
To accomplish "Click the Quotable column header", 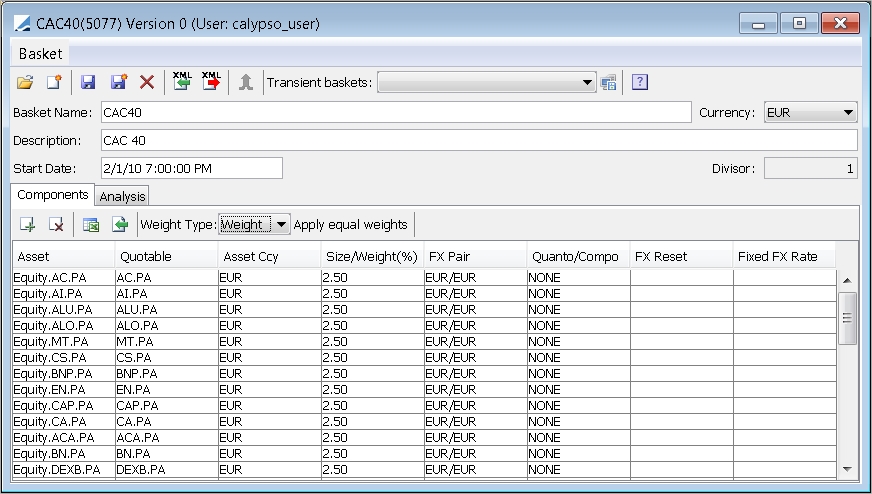I will click(166, 256).
